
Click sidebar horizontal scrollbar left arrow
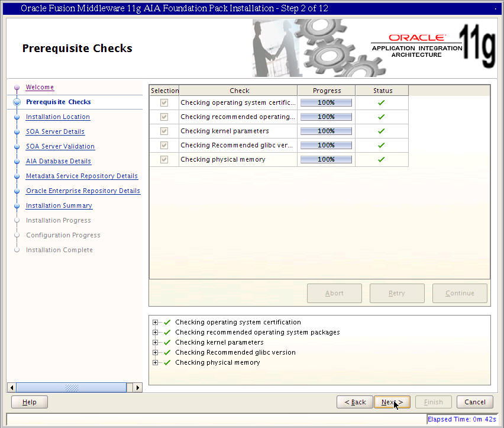click(12, 388)
